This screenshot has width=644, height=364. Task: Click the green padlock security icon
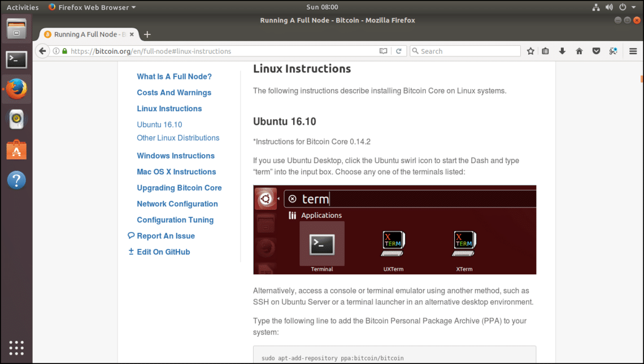point(64,51)
